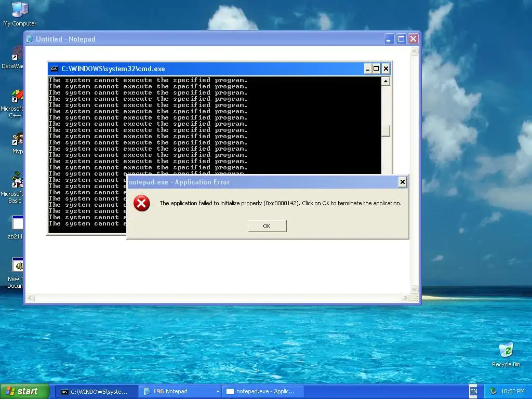Select the Microsoft Basic desktop shortcut

(x=14, y=188)
